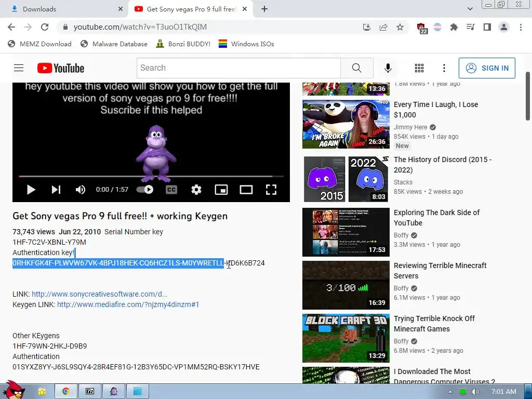Close the Get Sony vegas Pro 9 tab
532x399 pixels.
pyautogui.click(x=245, y=9)
